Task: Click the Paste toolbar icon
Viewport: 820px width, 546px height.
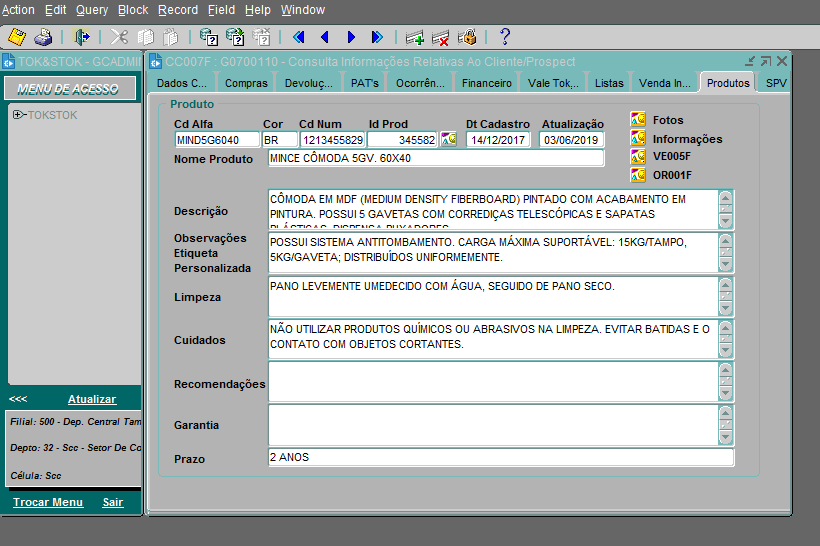Action: pos(171,37)
